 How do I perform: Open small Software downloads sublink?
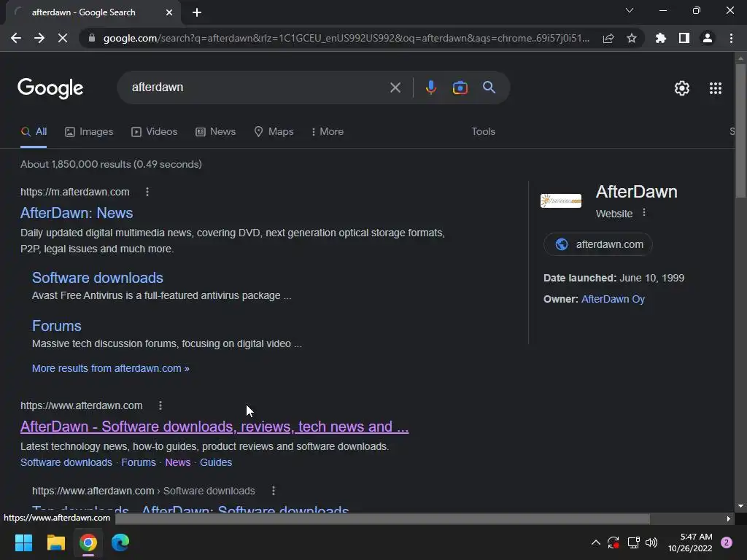[x=66, y=462]
